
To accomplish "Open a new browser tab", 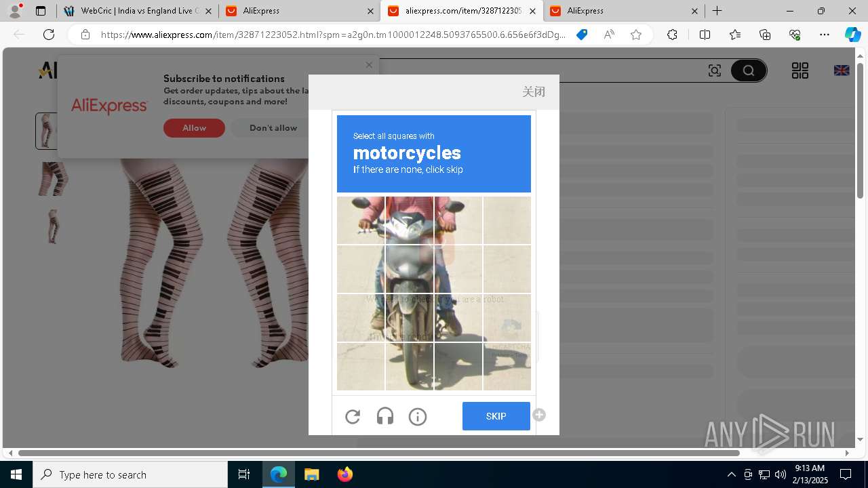I will (717, 11).
